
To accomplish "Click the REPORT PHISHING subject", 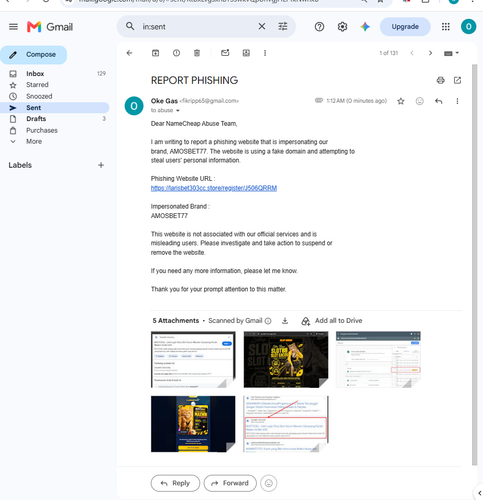I will click(x=194, y=80).
